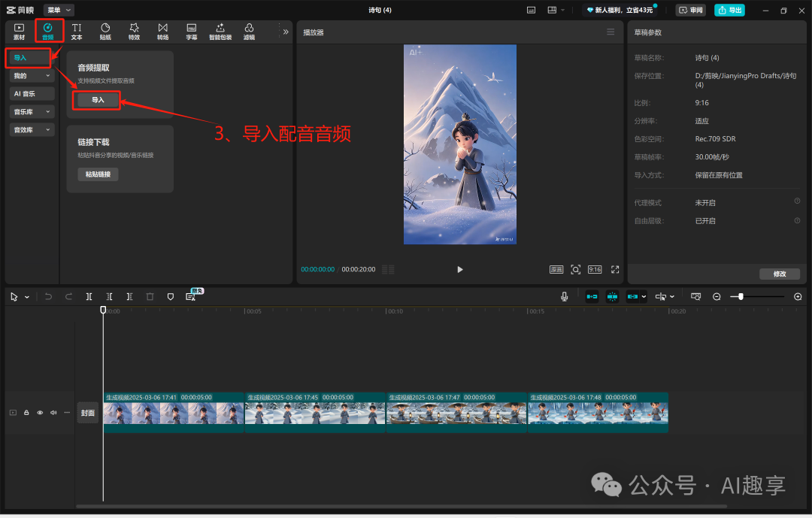812x518 pixels.
Task: Toggle auto snapping in timeline
Action: (612, 297)
